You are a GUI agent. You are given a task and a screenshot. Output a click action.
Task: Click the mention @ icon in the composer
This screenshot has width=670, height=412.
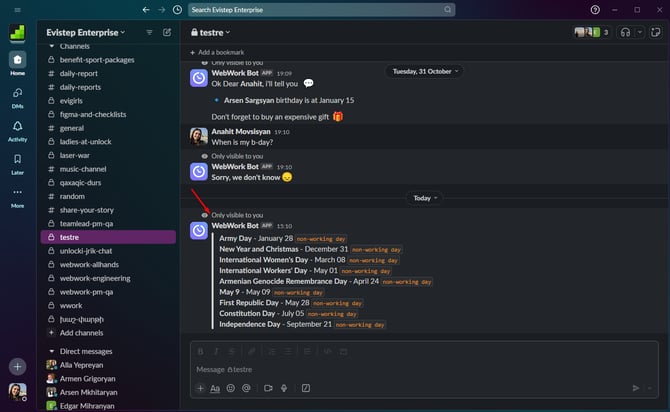[x=246, y=388]
